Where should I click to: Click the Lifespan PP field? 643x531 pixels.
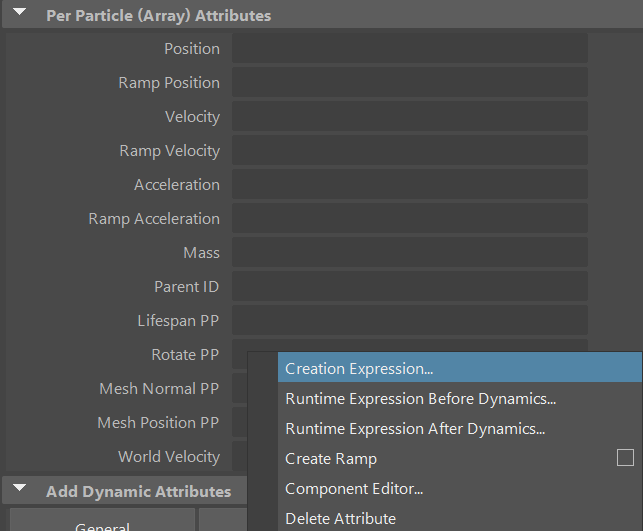point(409,321)
